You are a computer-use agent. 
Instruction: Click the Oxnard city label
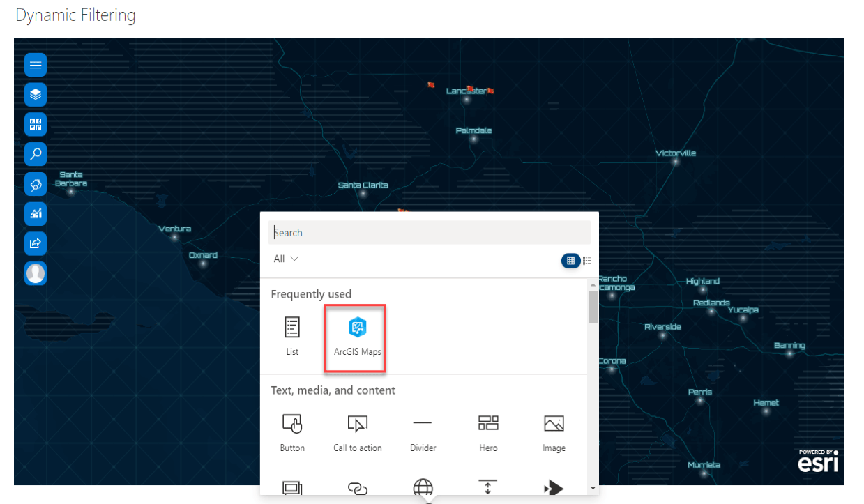point(203,255)
